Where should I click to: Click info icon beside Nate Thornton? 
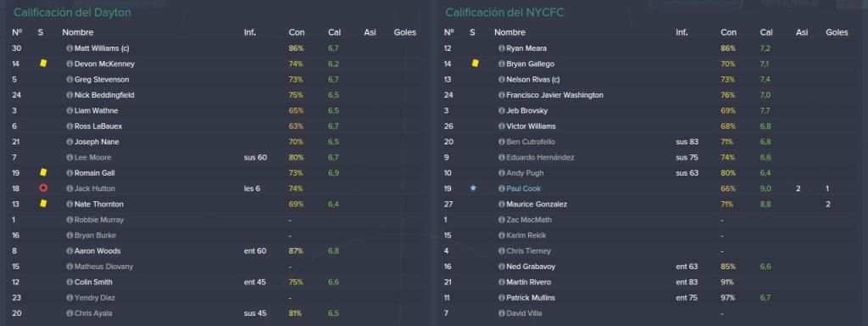pyautogui.click(x=70, y=204)
